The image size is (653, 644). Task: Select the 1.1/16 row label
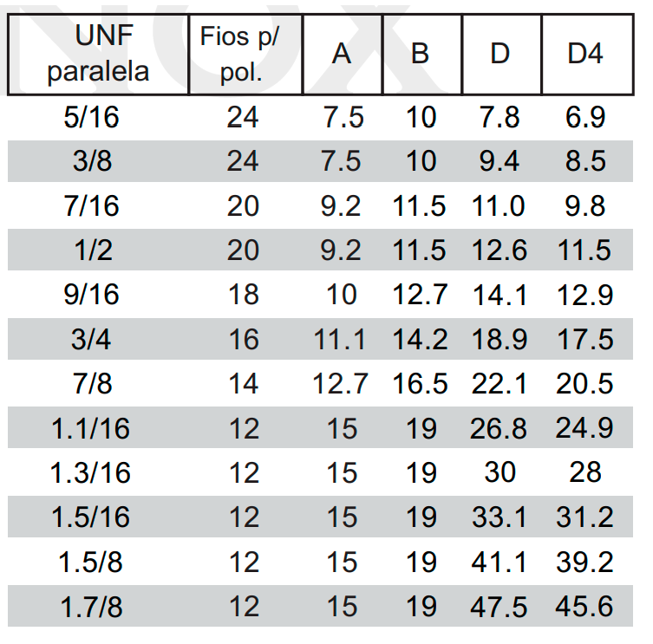pos(90,428)
